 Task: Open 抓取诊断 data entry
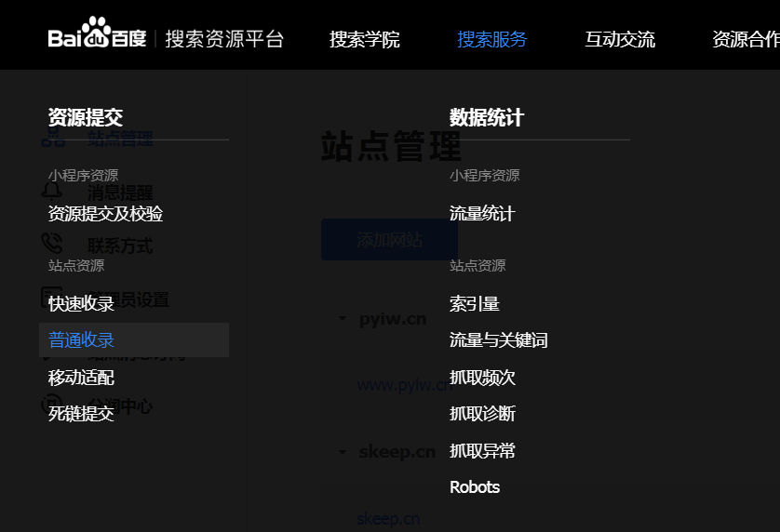(x=482, y=414)
